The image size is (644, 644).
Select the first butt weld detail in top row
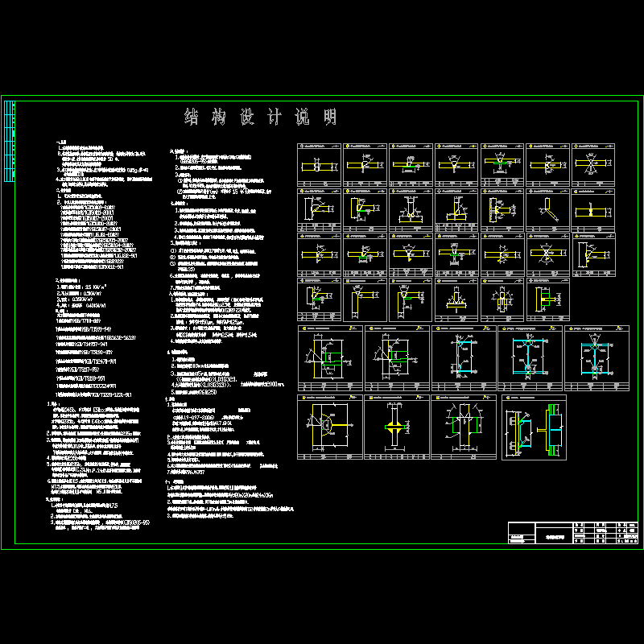click(320, 167)
